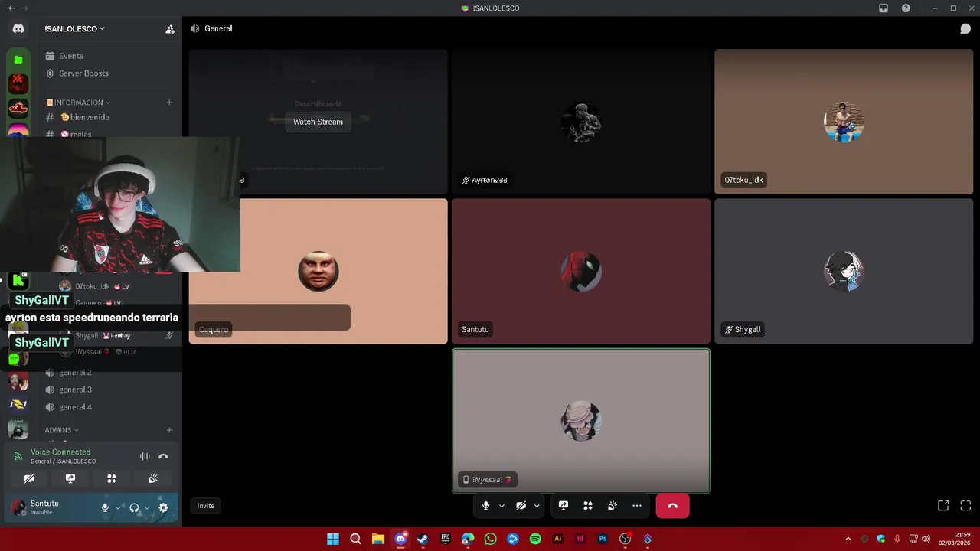This screenshot has width=980, height=551.
Task: Open the voice chat panel icon
Action: point(965,28)
